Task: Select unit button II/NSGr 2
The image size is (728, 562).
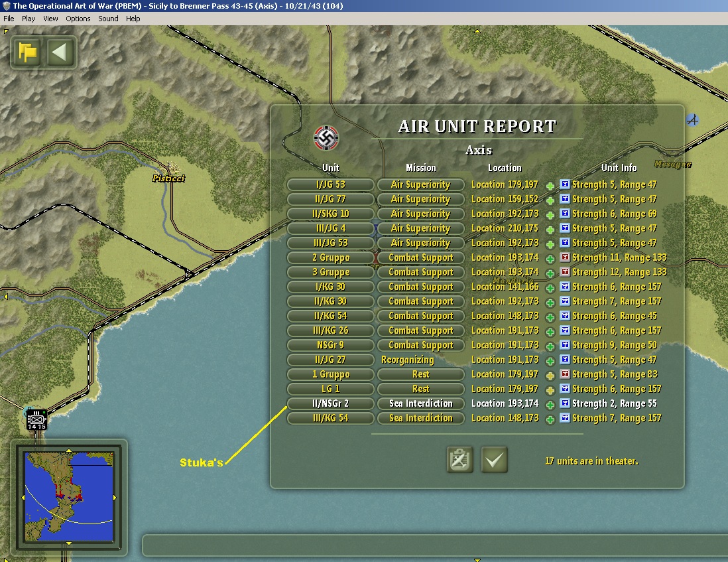Action: click(331, 403)
